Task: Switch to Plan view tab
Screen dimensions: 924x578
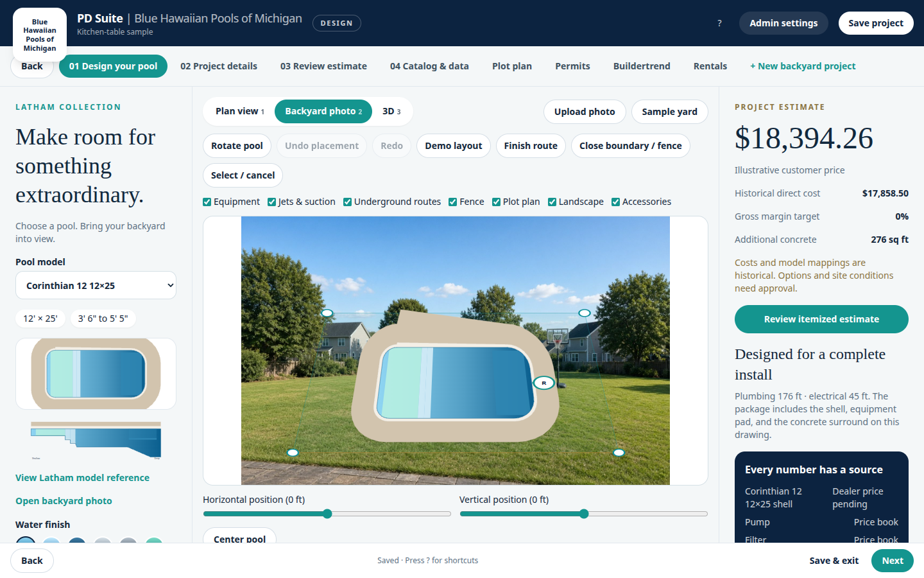Action: point(240,111)
